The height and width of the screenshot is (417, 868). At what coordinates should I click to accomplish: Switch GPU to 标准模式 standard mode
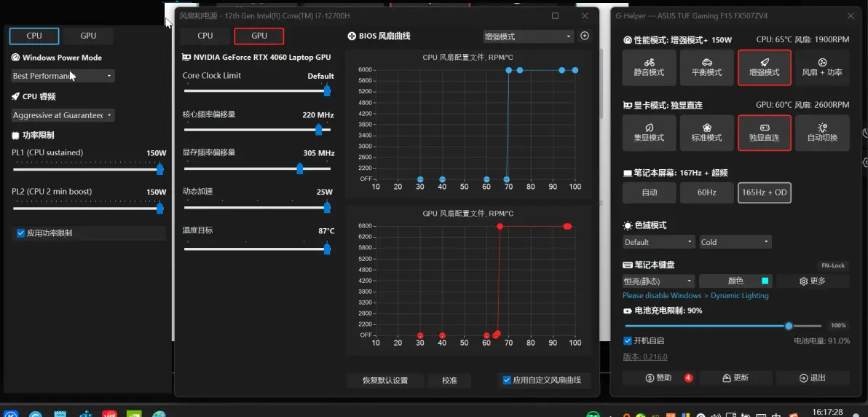point(706,133)
